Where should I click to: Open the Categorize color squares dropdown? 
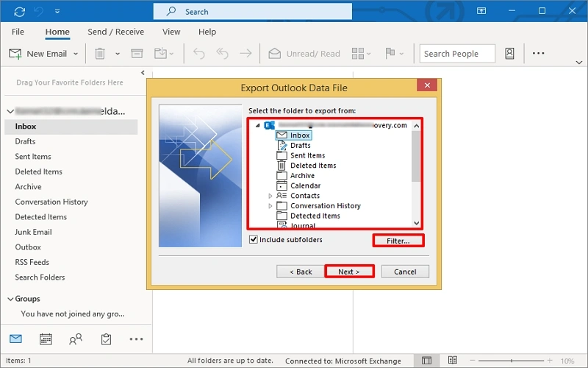click(x=361, y=54)
